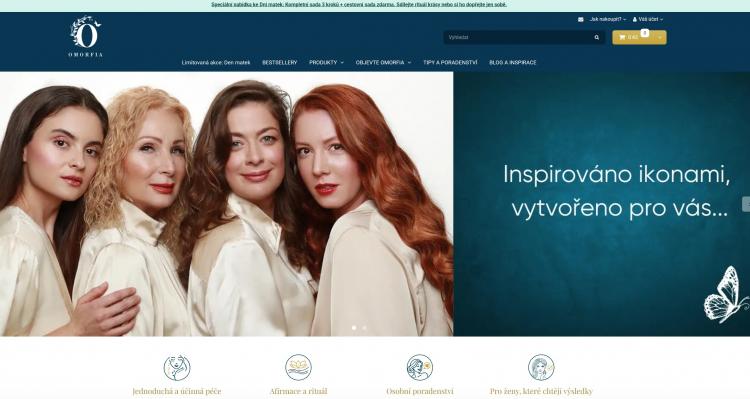Go to BESTSELLERY page
Viewport: 750px width, 399px height.
coord(279,63)
